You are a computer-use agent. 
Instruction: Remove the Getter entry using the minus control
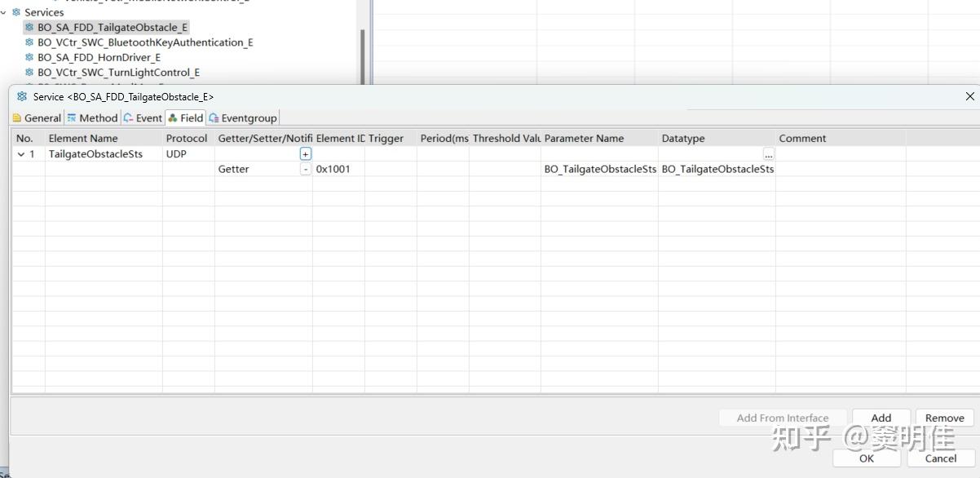click(306, 169)
